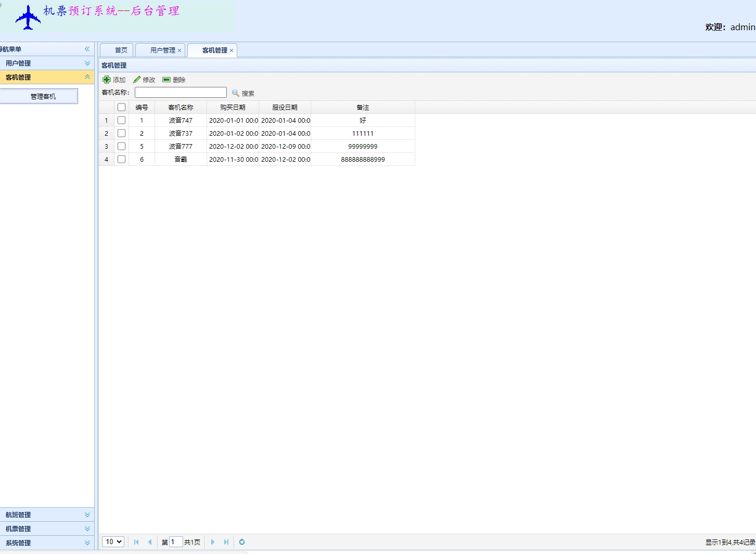The width and height of the screenshot is (756, 554).
Task: Click the delete minus icon
Action: (x=166, y=80)
